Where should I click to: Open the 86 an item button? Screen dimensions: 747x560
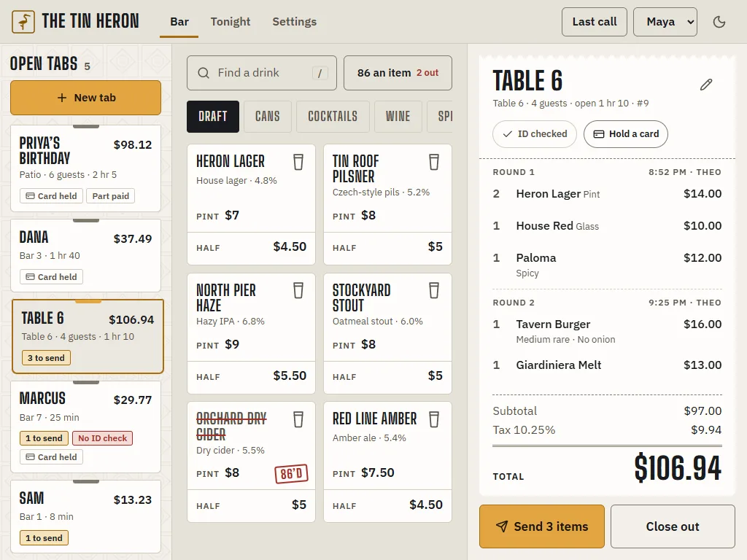coord(398,73)
